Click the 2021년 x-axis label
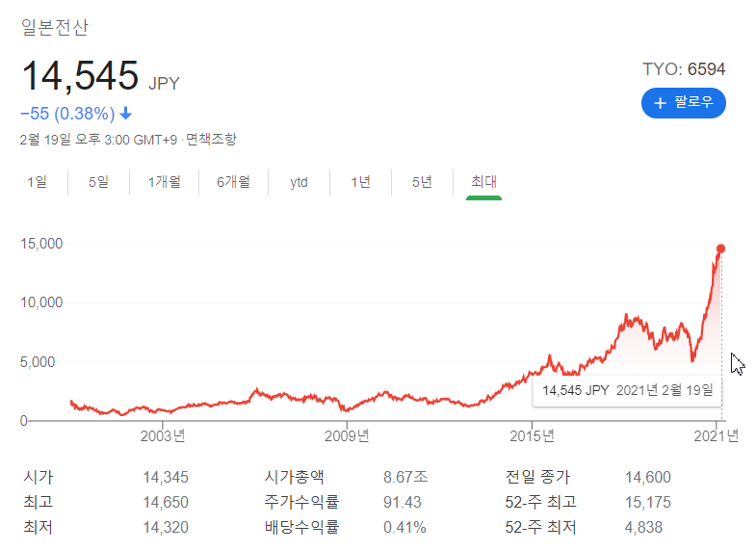The image size is (756, 551). click(716, 436)
